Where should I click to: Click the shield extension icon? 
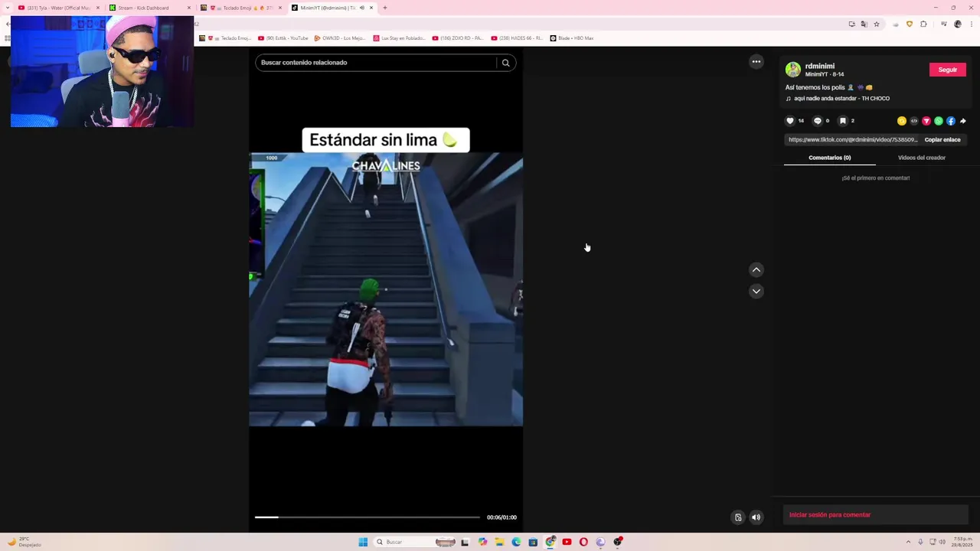coord(910,24)
